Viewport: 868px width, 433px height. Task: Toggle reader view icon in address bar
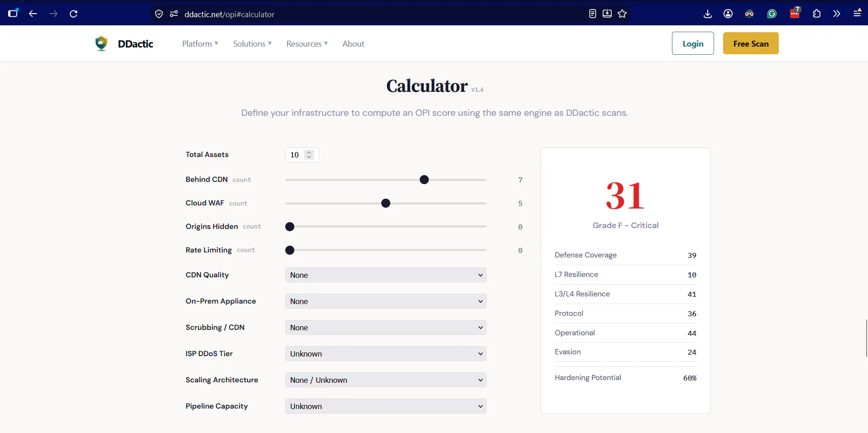[x=592, y=14]
